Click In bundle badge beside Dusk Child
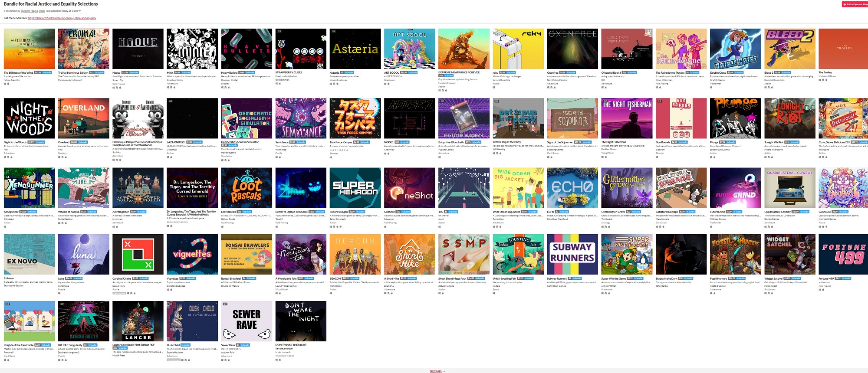The image size is (868, 373). [185, 345]
